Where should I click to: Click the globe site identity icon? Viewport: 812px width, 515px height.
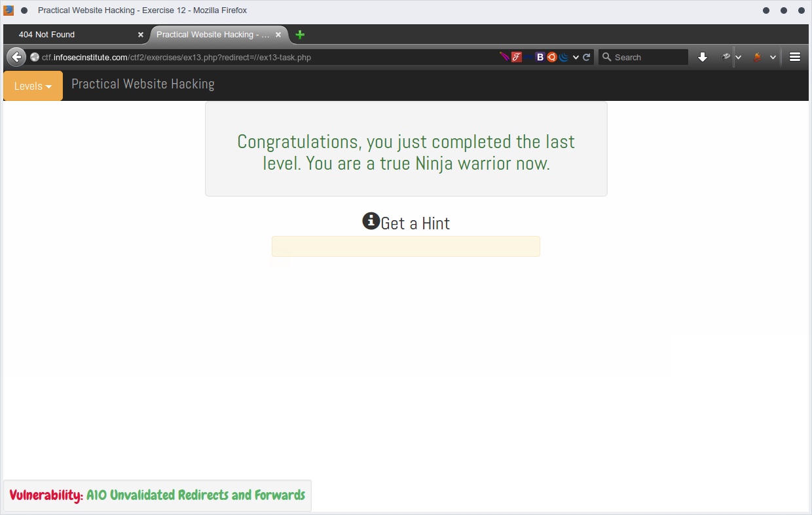coord(35,57)
